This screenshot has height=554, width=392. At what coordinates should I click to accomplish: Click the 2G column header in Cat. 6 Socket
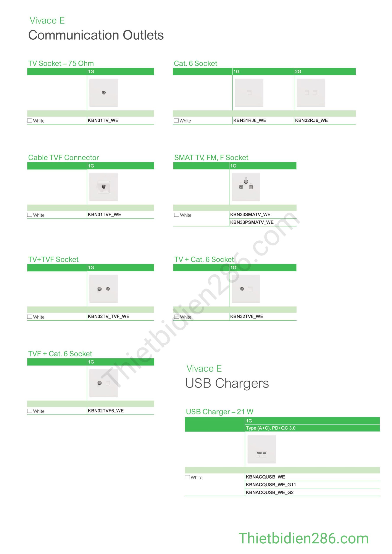pyautogui.click(x=298, y=71)
